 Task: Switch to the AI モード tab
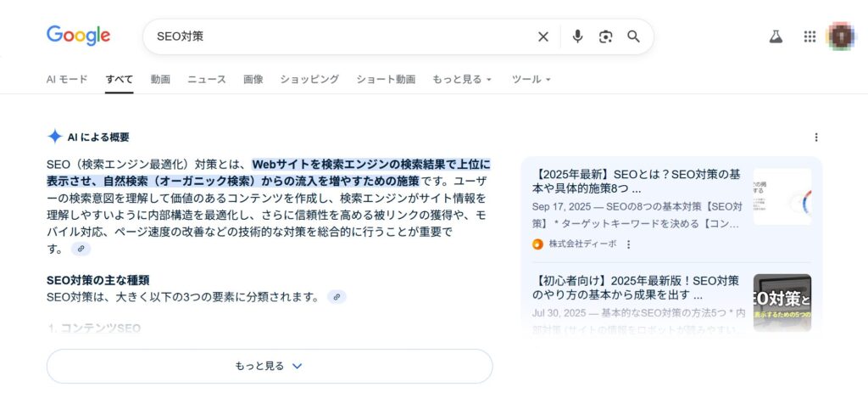[x=67, y=79]
